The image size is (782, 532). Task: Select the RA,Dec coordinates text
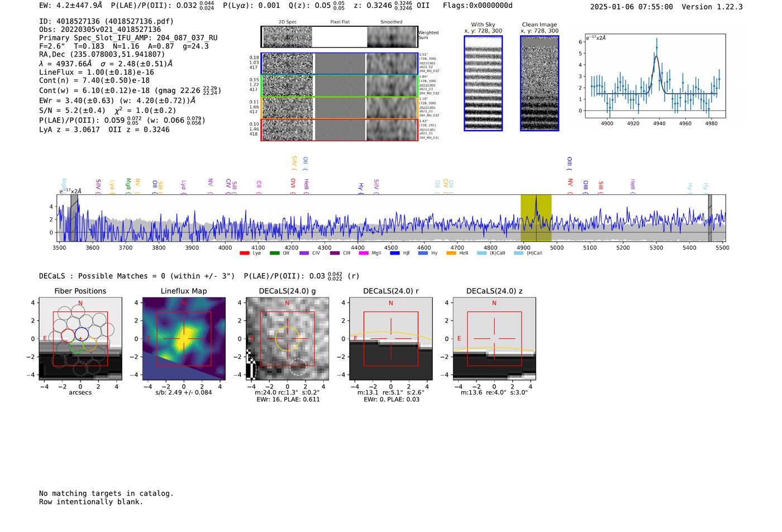pos(102,55)
